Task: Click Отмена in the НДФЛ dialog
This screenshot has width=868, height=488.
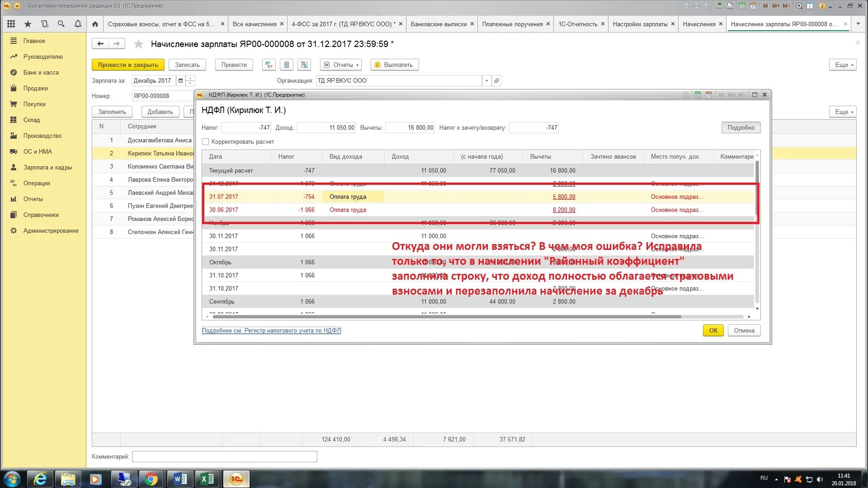Action: point(744,330)
